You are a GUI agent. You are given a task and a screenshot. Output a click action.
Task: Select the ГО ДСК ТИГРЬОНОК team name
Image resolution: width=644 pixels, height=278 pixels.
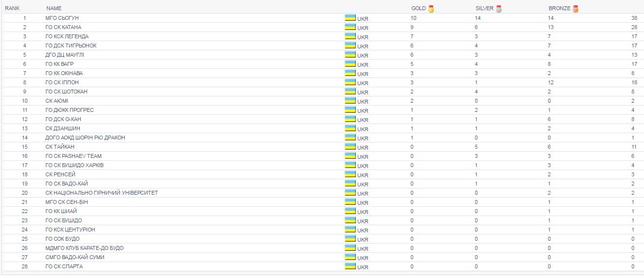click(x=71, y=46)
